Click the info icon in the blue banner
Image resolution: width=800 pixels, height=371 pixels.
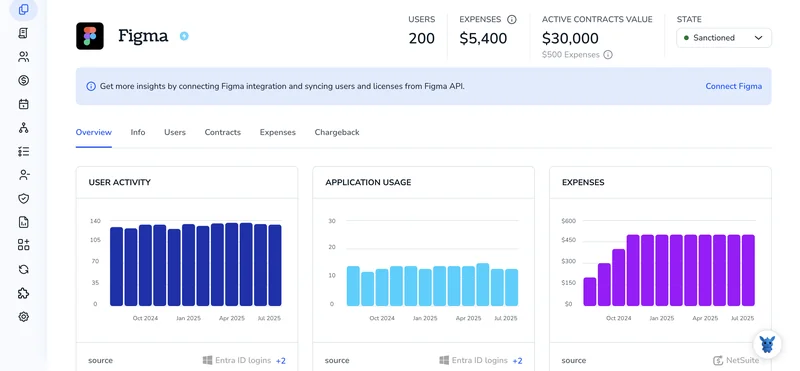pos(91,86)
